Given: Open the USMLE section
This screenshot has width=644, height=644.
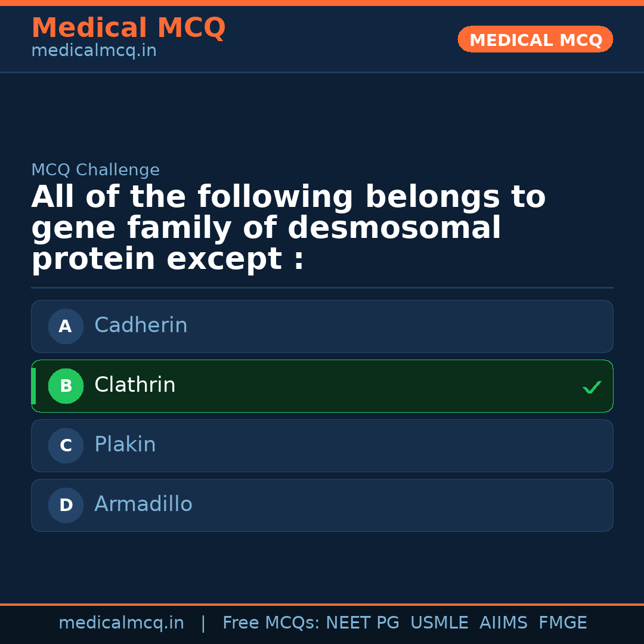Looking at the screenshot, I should pyautogui.click(x=439, y=622).
